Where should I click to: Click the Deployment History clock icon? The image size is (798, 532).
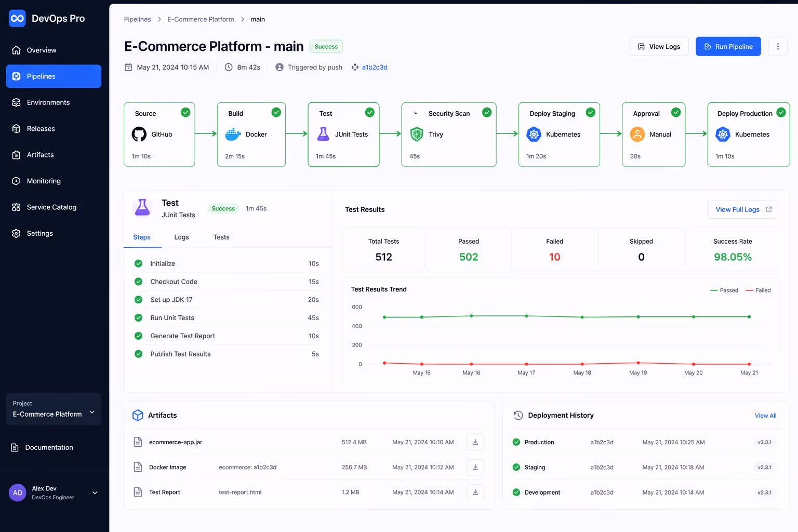pyautogui.click(x=518, y=415)
